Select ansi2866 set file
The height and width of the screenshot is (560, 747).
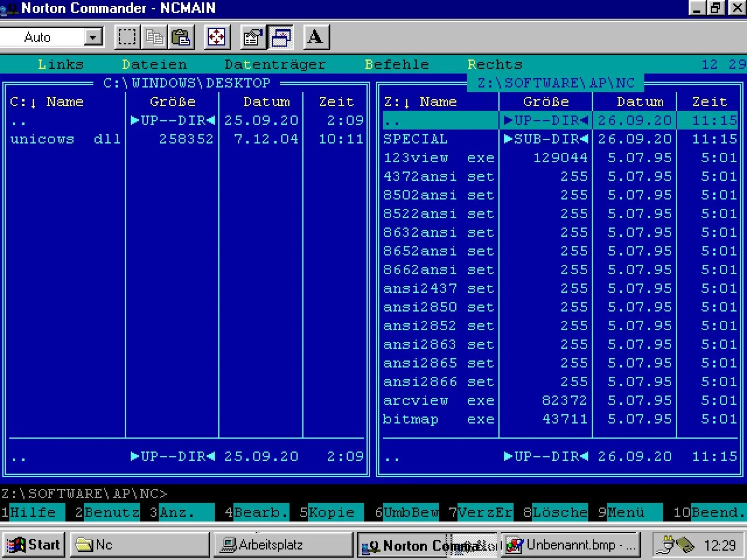pos(560,381)
